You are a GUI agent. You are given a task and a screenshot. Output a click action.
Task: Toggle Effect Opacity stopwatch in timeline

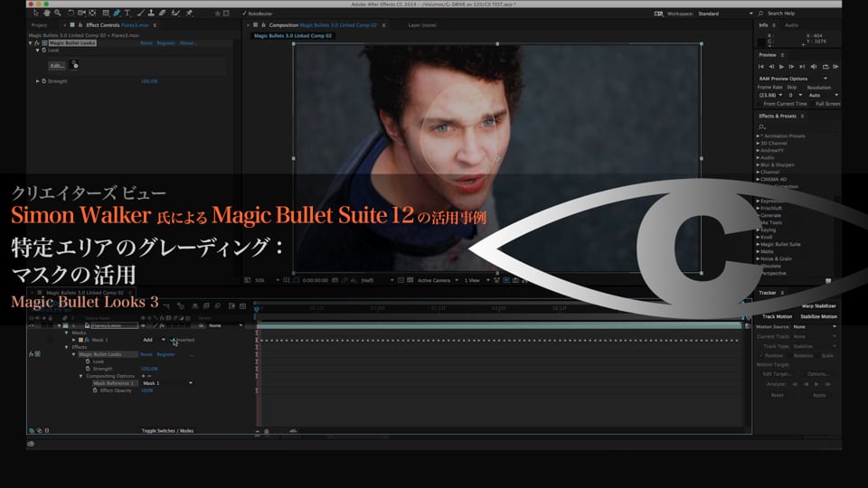[x=95, y=390]
